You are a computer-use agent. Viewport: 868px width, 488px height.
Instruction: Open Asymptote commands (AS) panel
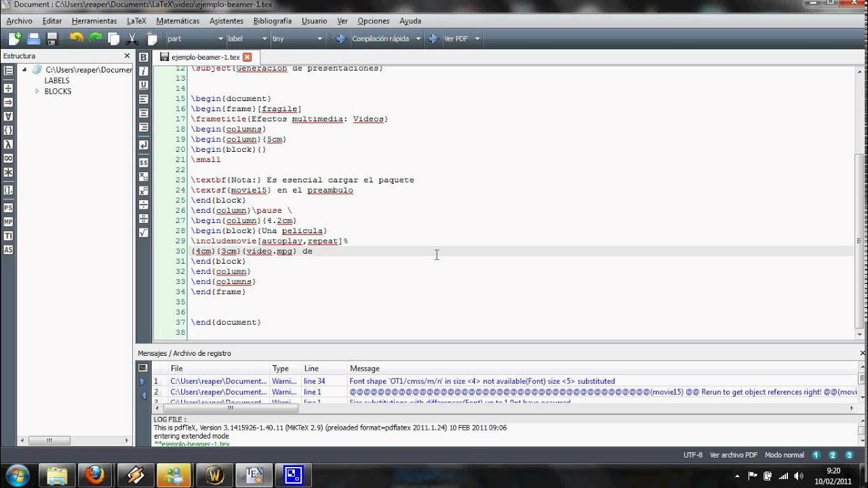click(x=8, y=249)
